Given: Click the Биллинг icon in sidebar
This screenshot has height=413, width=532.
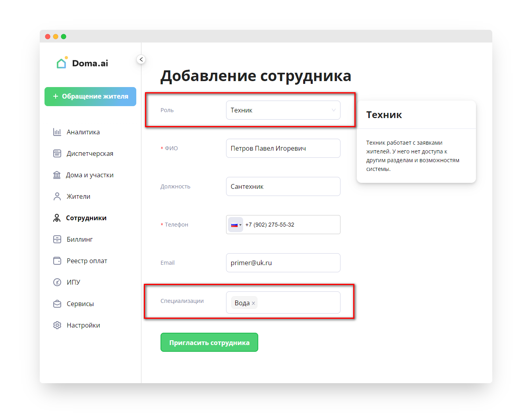Looking at the screenshot, I should click(57, 239).
